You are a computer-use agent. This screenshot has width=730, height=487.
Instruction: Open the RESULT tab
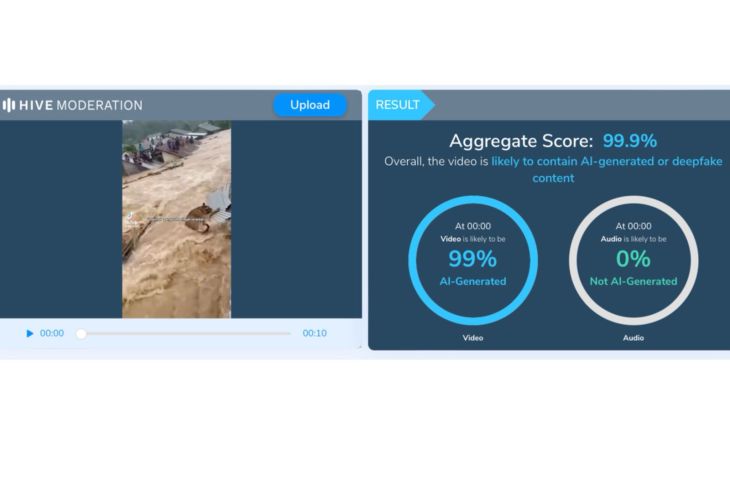pos(397,105)
